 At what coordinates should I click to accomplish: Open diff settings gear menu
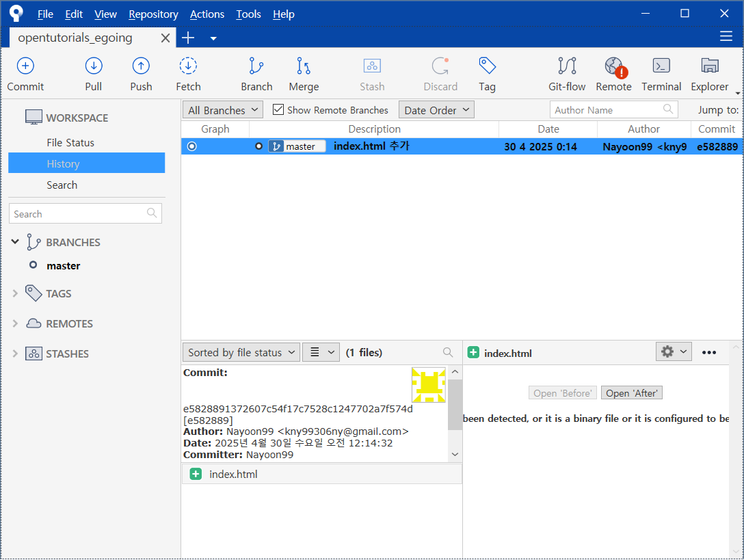[674, 351]
